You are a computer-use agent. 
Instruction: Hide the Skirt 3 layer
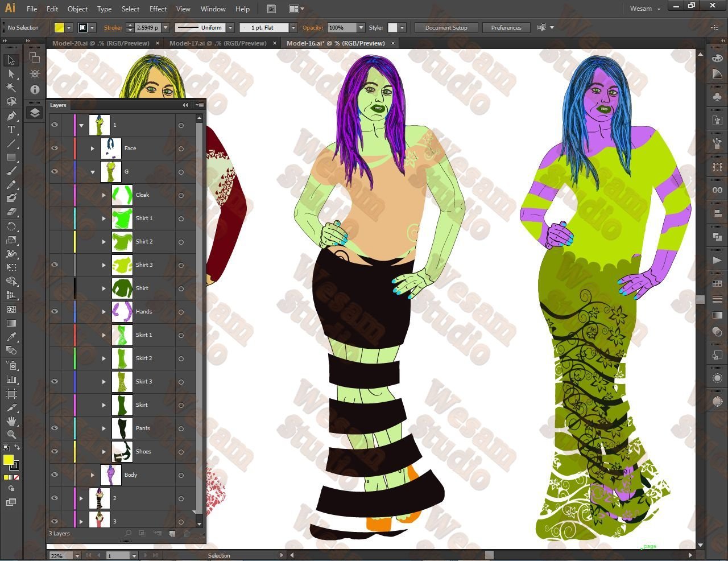click(x=55, y=381)
